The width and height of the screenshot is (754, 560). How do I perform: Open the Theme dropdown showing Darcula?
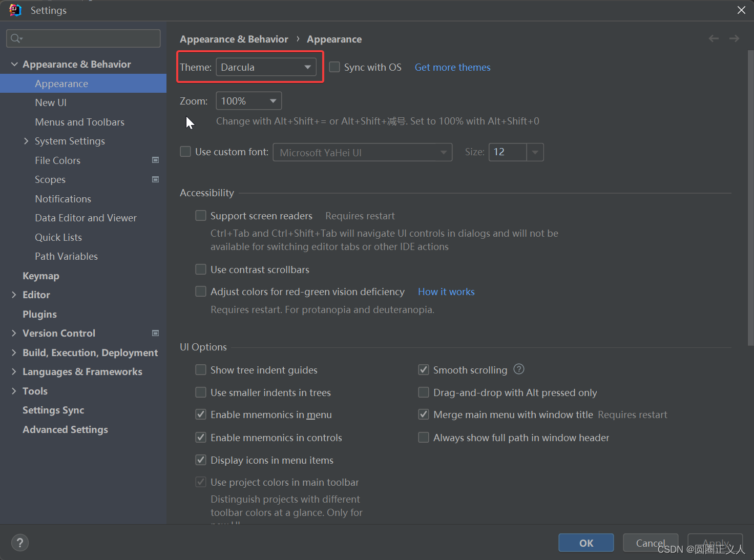[266, 67]
